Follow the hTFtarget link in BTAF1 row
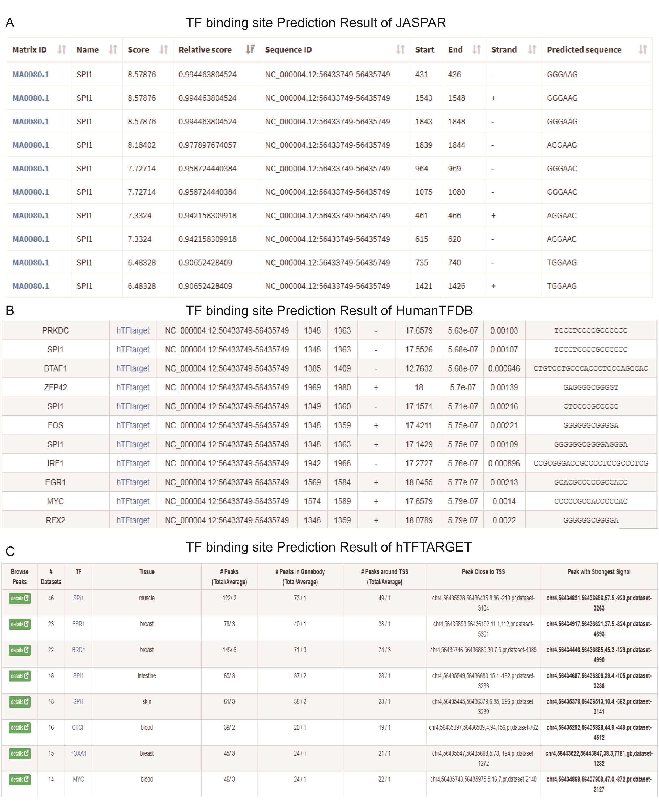The image size is (659, 812). tap(133, 368)
